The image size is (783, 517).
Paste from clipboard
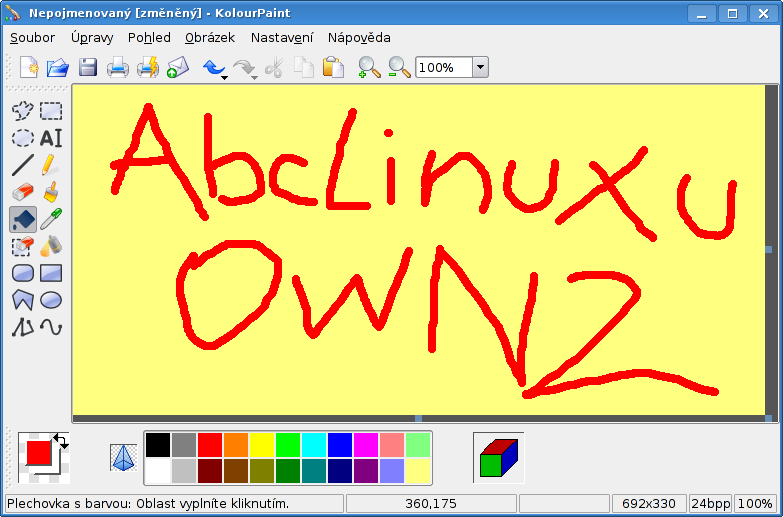[333, 67]
